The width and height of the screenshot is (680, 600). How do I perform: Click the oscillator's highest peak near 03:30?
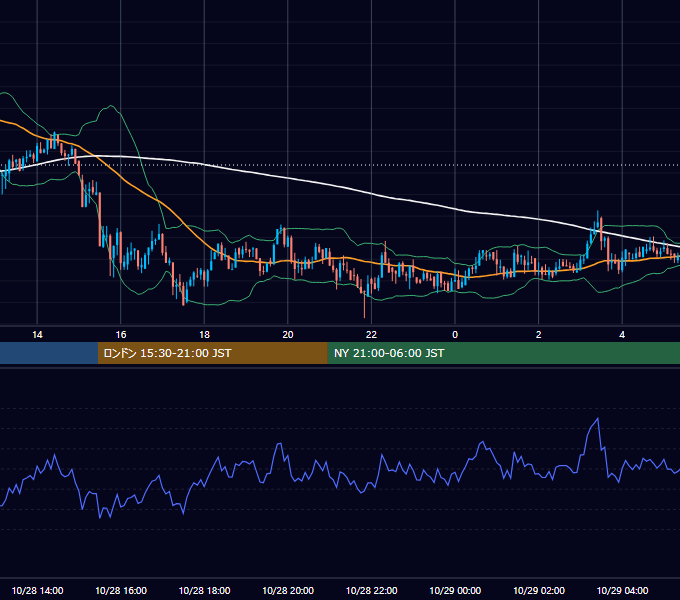point(598,419)
